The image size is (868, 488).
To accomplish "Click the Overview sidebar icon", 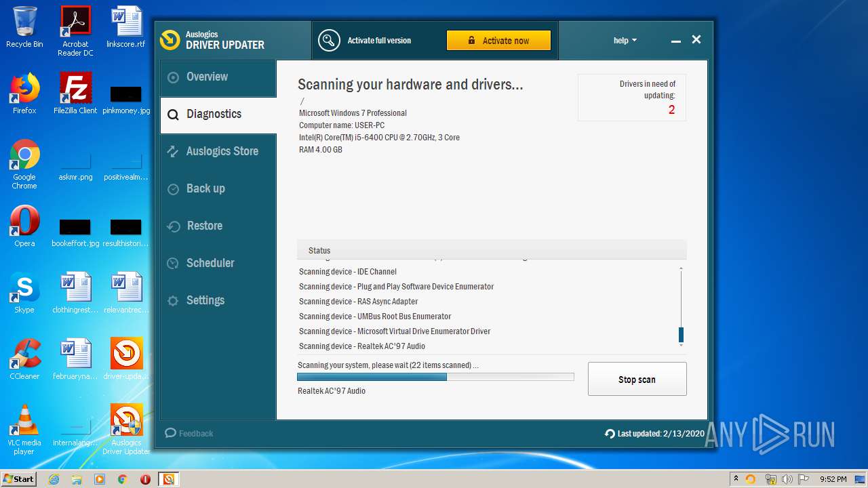I will [x=174, y=77].
